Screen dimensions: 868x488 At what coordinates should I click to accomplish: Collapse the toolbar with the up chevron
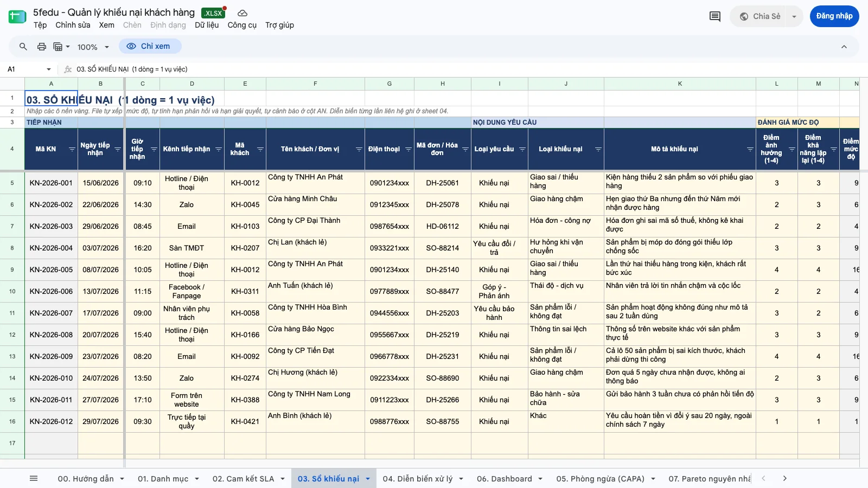(844, 47)
